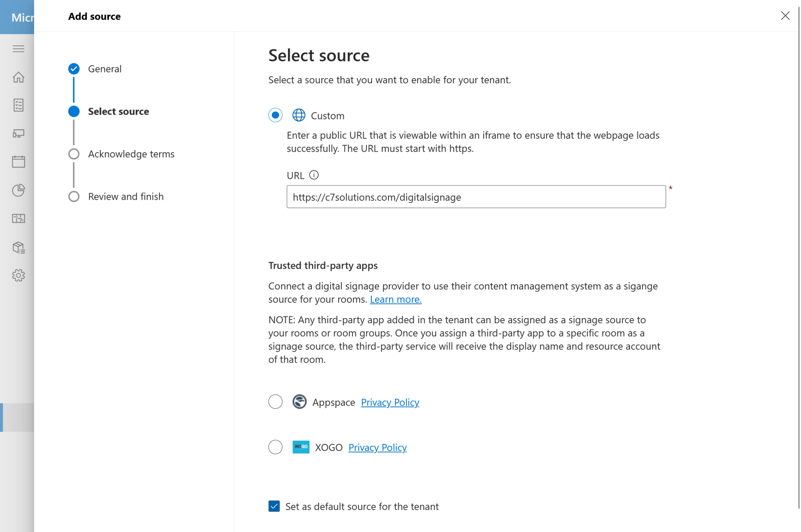Click into the URL input field
The height and width of the screenshot is (532, 801).
point(476,197)
